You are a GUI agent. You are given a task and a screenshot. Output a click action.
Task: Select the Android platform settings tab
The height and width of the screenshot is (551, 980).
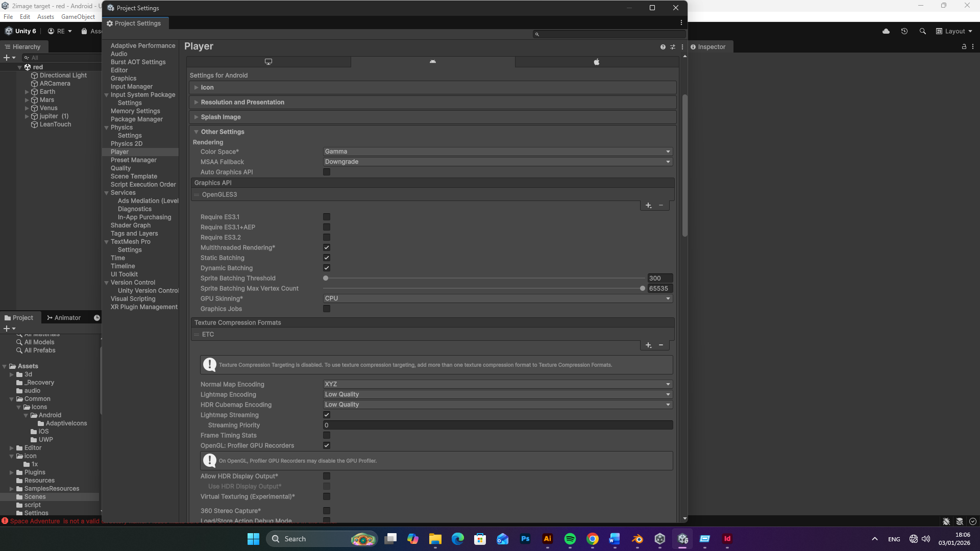(x=432, y=62)
